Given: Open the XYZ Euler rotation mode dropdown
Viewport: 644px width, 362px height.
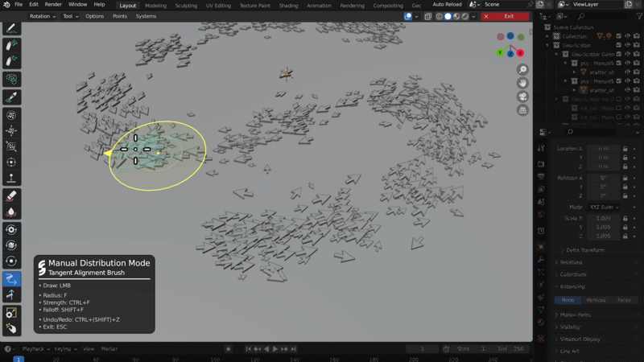Looking at the screenshot, I should 604,208.
